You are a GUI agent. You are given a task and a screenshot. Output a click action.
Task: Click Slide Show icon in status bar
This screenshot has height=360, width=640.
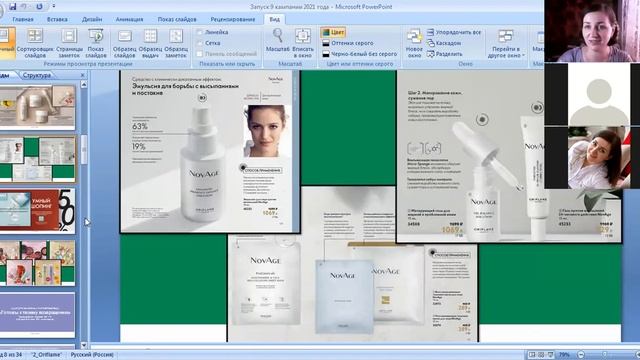pos(550,355)
